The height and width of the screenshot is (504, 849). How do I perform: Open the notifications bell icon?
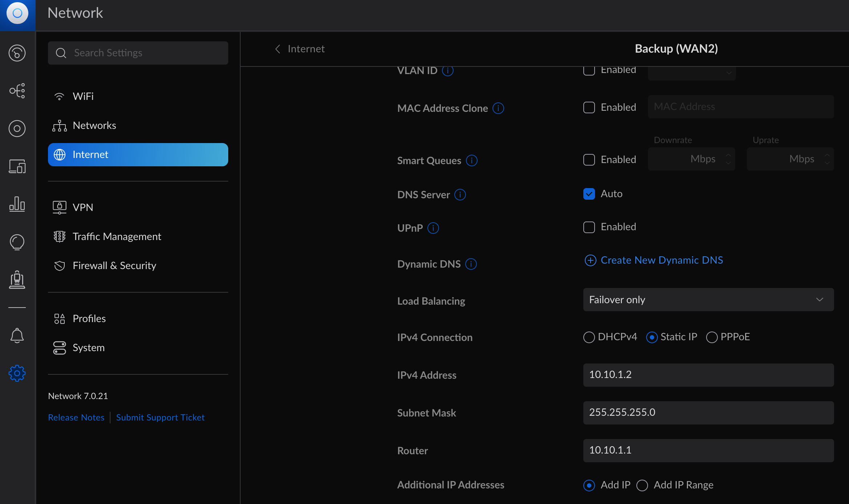(x=17, y=336)
